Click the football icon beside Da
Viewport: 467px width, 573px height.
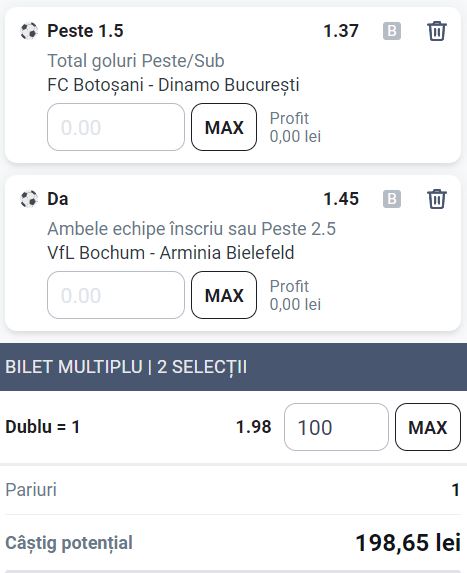[29, 199]
